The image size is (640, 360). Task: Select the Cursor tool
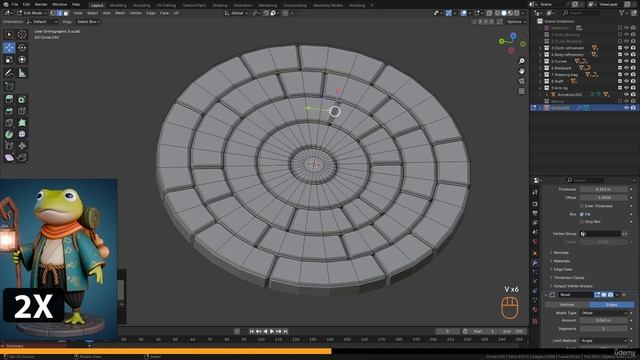[22, 35]
